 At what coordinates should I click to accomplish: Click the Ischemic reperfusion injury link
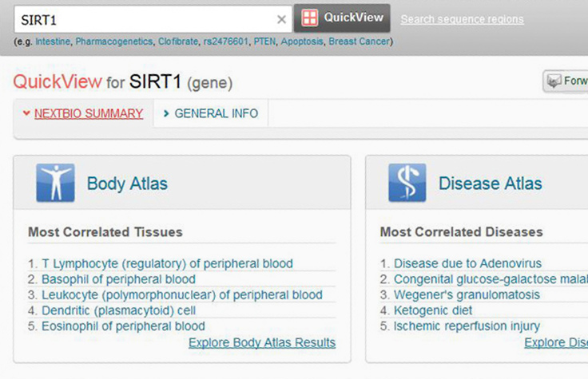click(x=467, y=326)
